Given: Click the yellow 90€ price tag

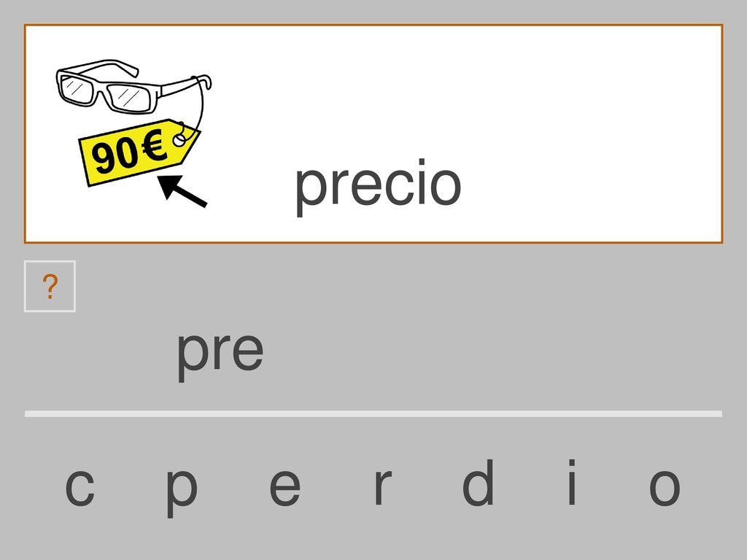Looking at the screenshot, I should pyautogui.click(x=139, y=152).
